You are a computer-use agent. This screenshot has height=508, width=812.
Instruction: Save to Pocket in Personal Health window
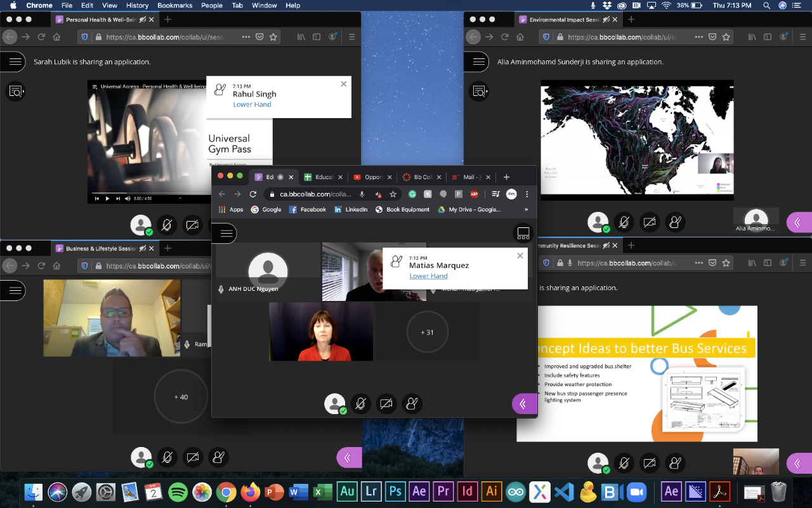click(259, 37)
